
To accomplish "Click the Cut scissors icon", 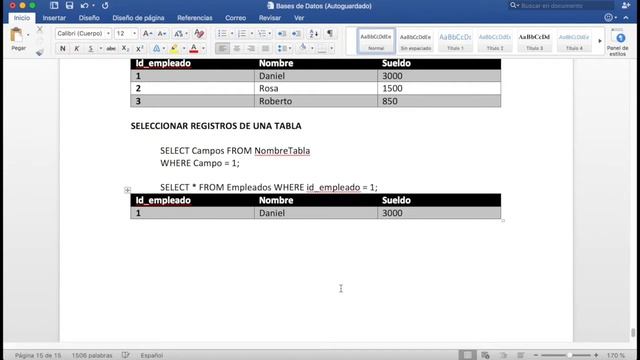I will coord(40,29).
